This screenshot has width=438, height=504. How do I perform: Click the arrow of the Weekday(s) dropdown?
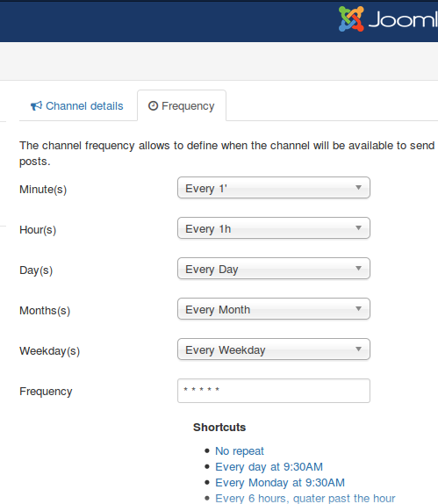pyautogui.click(x=359, y=349)
